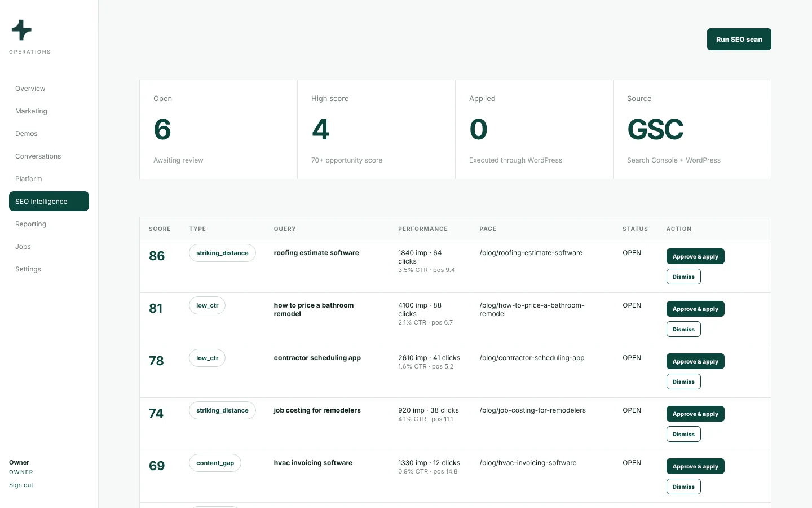
Task: Dismiss the hvac invoicing software opportunity
Action: click(x=683, y=487)
